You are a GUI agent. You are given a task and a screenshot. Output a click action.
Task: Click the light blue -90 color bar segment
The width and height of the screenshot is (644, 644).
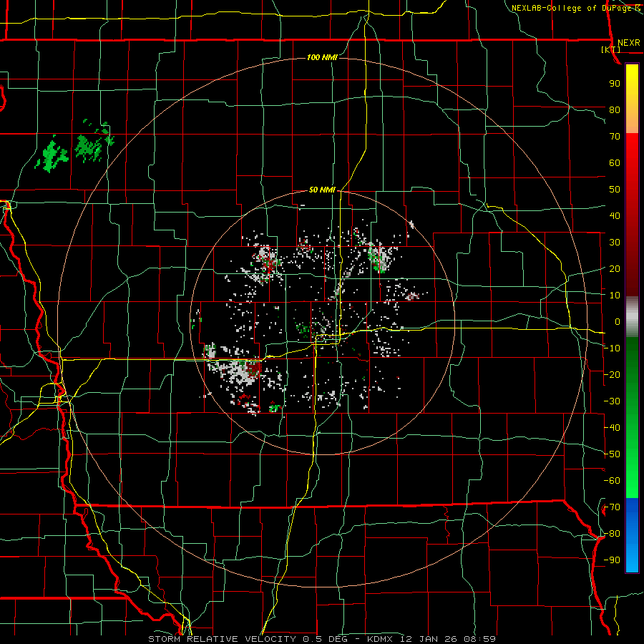click(632, 559)
